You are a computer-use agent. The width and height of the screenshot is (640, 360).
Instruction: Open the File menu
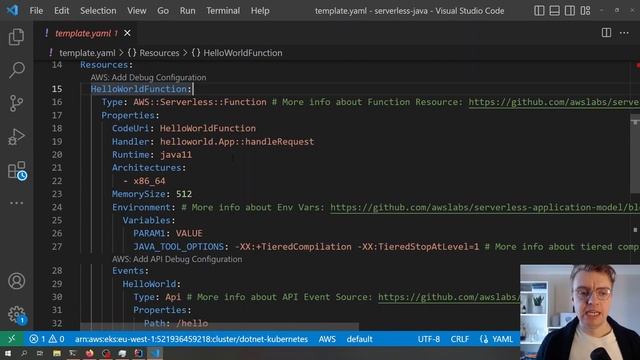click(x=36, y=11)
